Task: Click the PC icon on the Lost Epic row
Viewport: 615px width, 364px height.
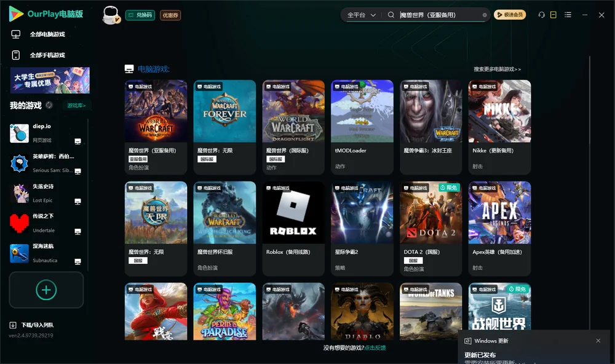Action: click(77, 201)
